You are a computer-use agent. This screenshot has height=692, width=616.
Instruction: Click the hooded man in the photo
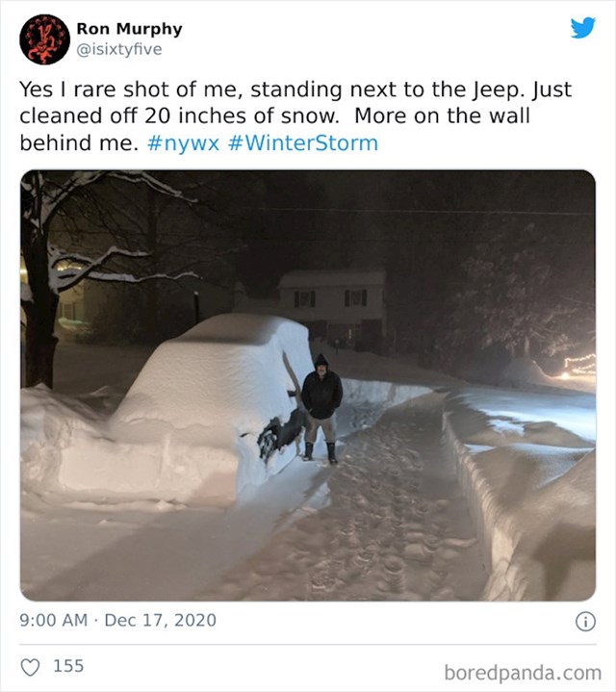click(321, 408)
